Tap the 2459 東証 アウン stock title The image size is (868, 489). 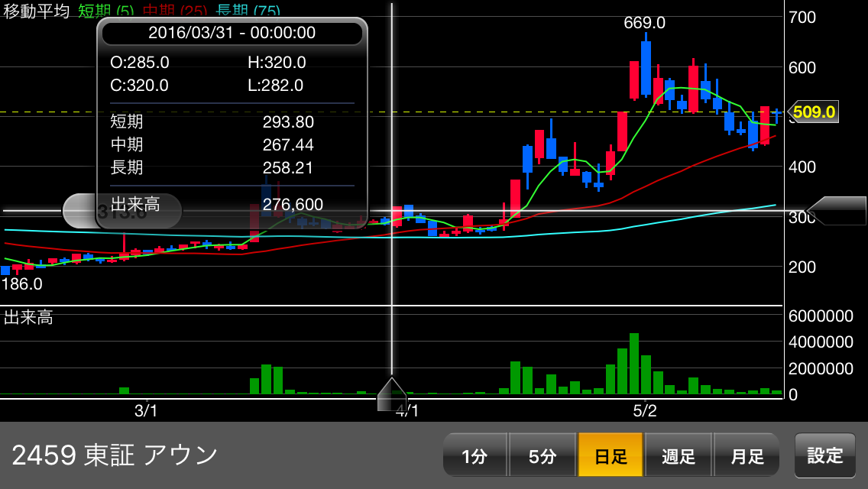point(115,455)
